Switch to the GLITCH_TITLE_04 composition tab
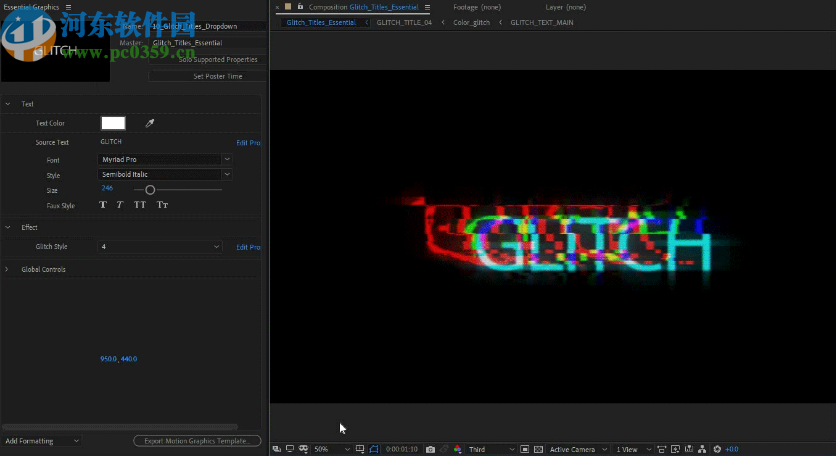The width and height of the screenshot is (836, 456). click(x=404, y=22)
